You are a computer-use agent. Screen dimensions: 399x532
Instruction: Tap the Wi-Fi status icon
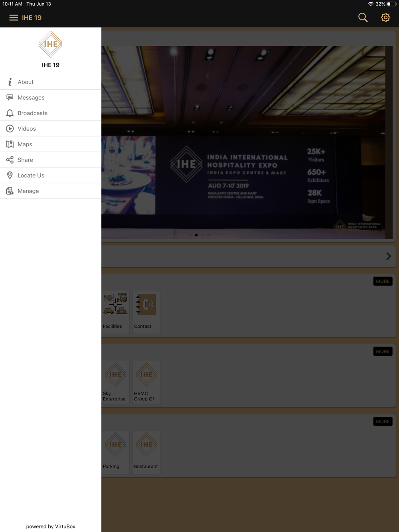click(371, 4)
